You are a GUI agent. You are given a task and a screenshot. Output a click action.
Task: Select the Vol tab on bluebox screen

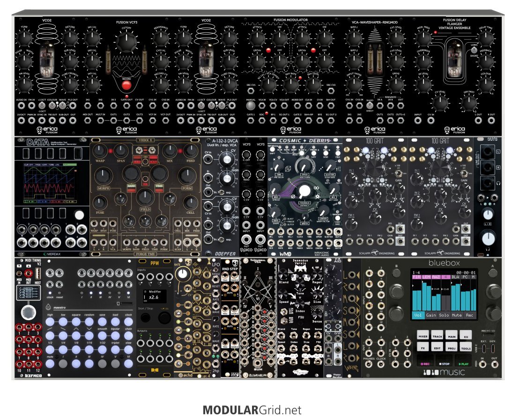pos(418,315)
